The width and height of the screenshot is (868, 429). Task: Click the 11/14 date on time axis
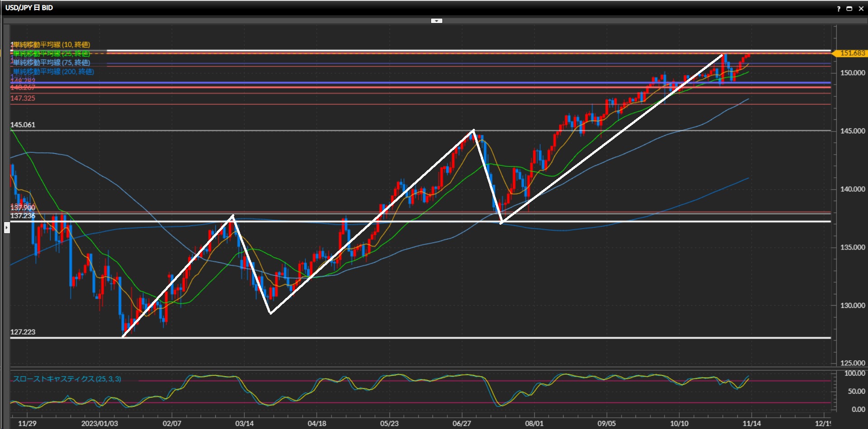[751, 424]
